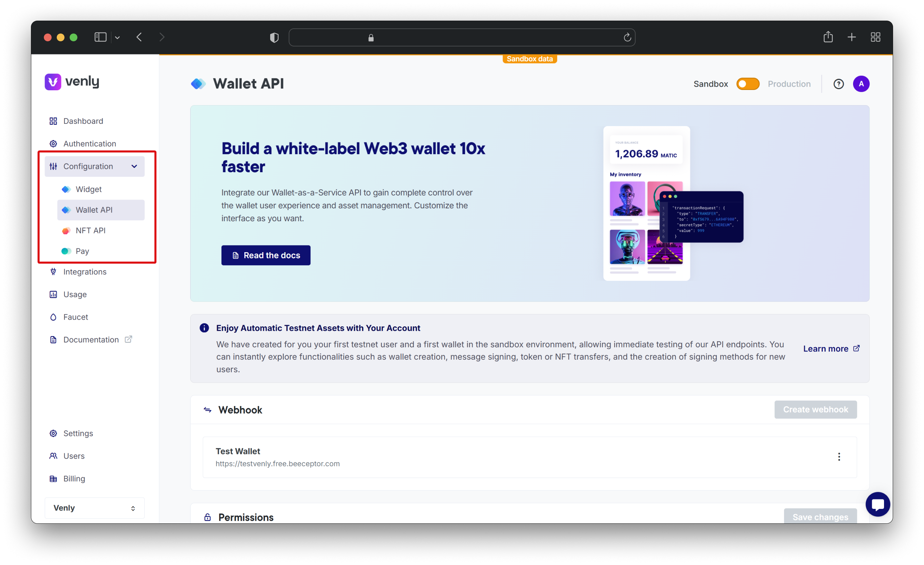Click Save changes button in Permissions
The height and width of the screenshot is (565, 924).
click(x=821, y=517)
